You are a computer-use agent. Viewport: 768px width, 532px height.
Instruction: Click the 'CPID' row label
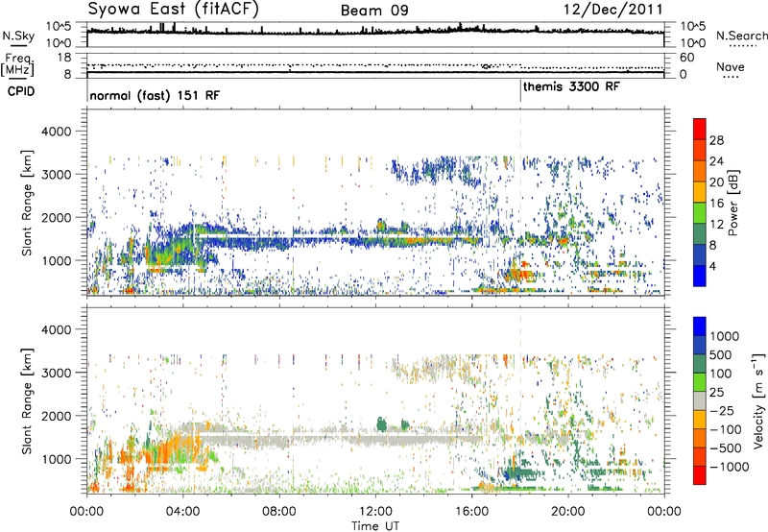[21, 91]
